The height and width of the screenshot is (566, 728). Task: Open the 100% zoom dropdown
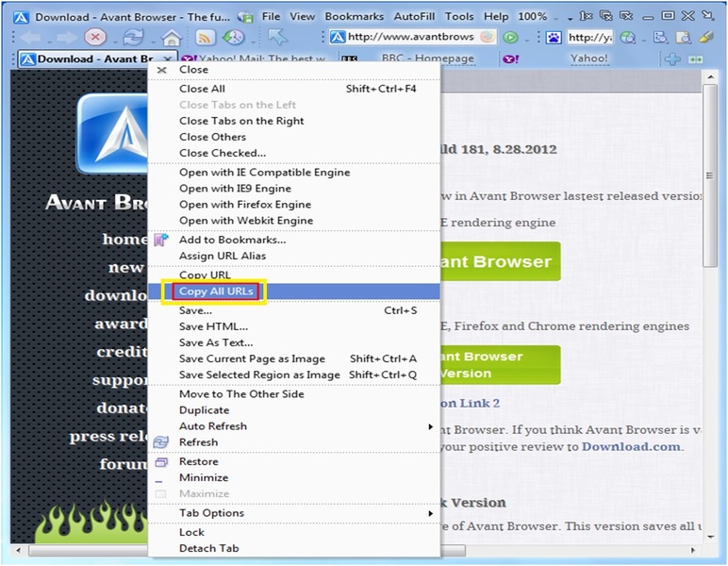tap(538, 17)
